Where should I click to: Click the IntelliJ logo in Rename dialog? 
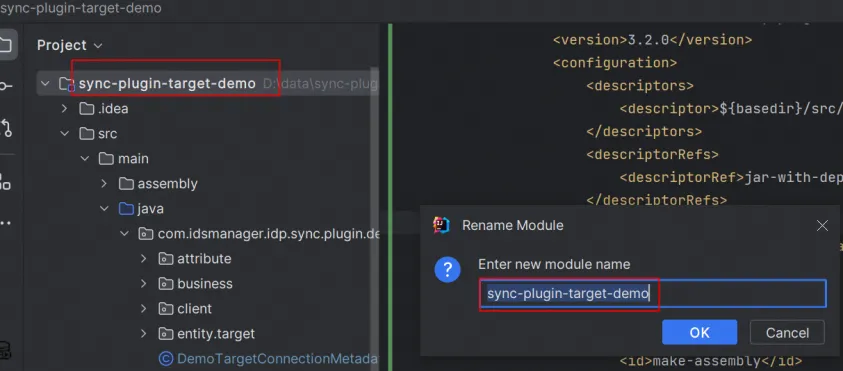pos(441,225)
